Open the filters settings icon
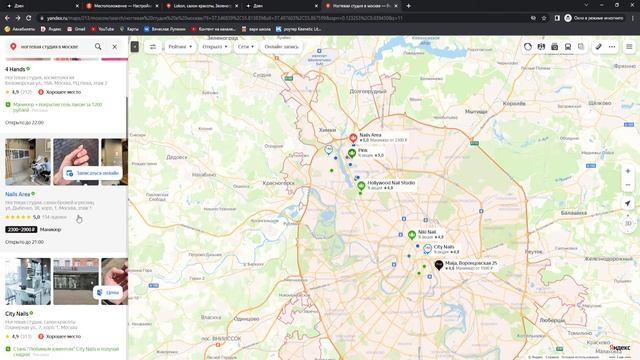Viewport: 640px width, 360px height. click(x=153, y=47)
